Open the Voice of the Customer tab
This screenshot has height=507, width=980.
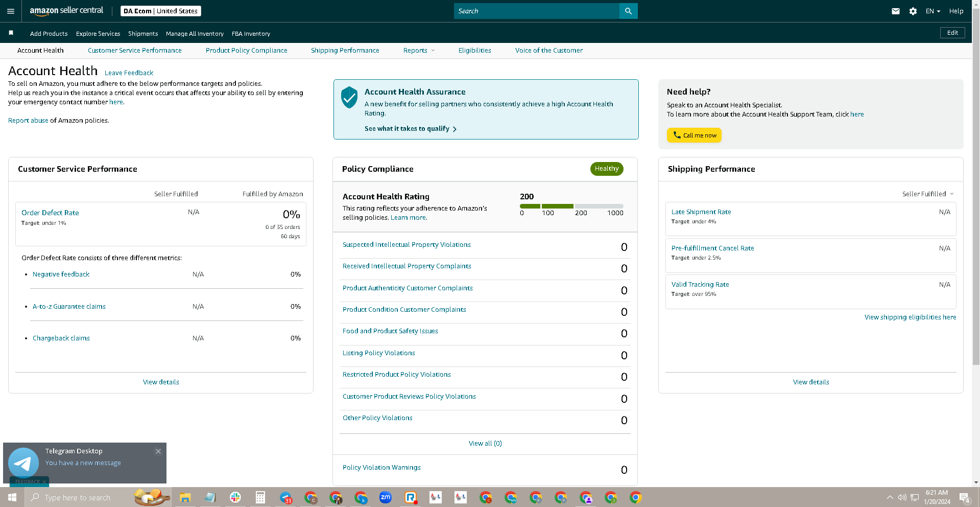tap(549, 50)
